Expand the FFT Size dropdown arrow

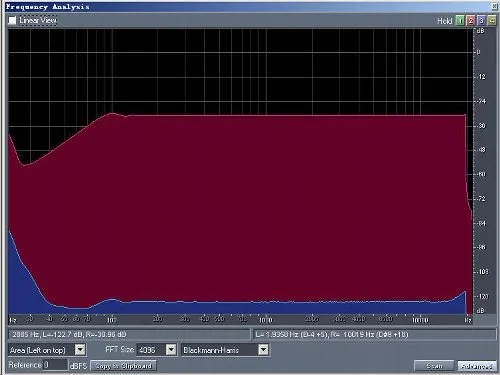click(x=171, y=350)
